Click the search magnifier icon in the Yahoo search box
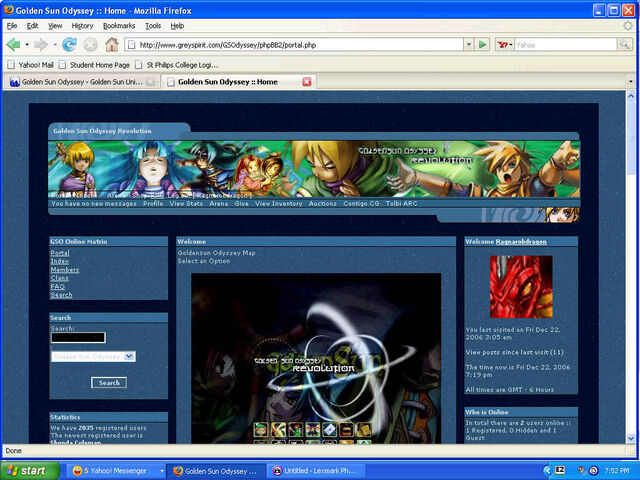 point(624,44)
